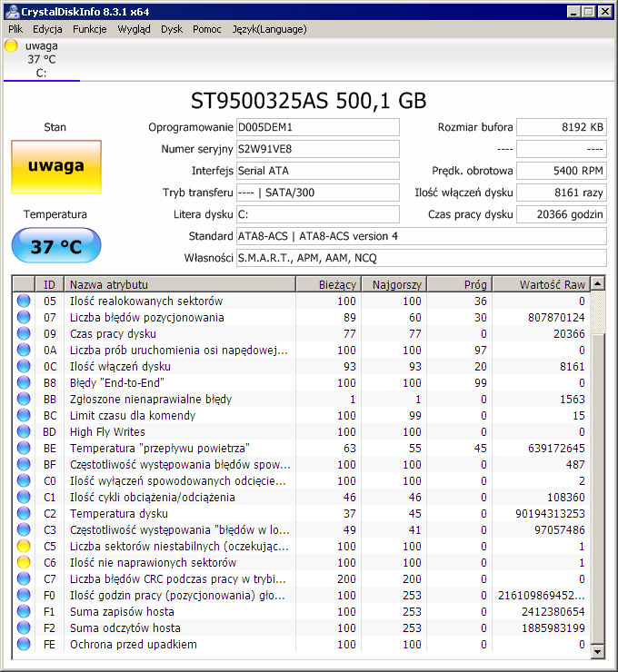Click the 37 °C temperature button

point(56,245)
